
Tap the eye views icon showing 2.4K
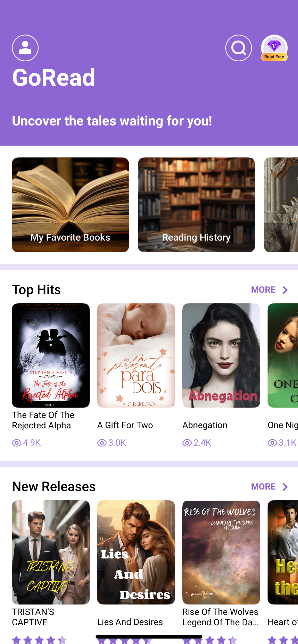pyautogui.click(x=187, y=443)
